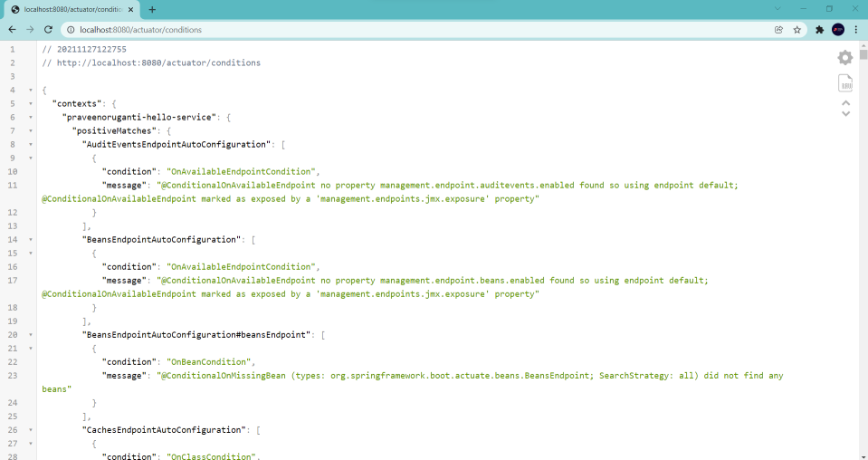Image resolution: width=868 pixels, height=460 pixels.
Task: Open JSON viewer settings gear
Action: pos(845,58)
